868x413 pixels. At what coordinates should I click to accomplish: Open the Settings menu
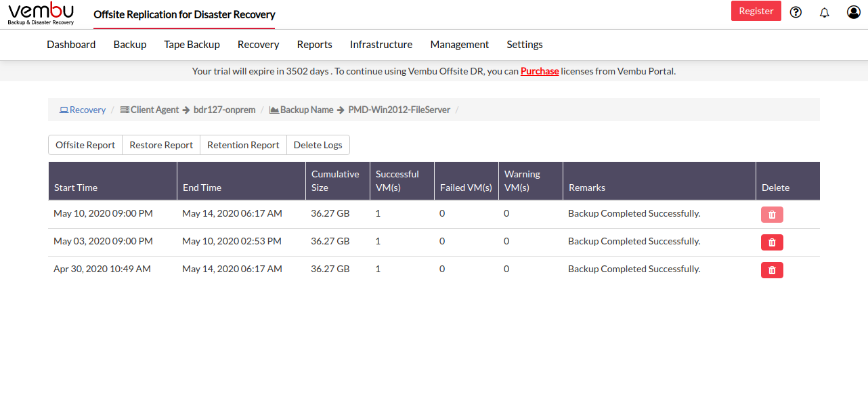click(525, 45)
